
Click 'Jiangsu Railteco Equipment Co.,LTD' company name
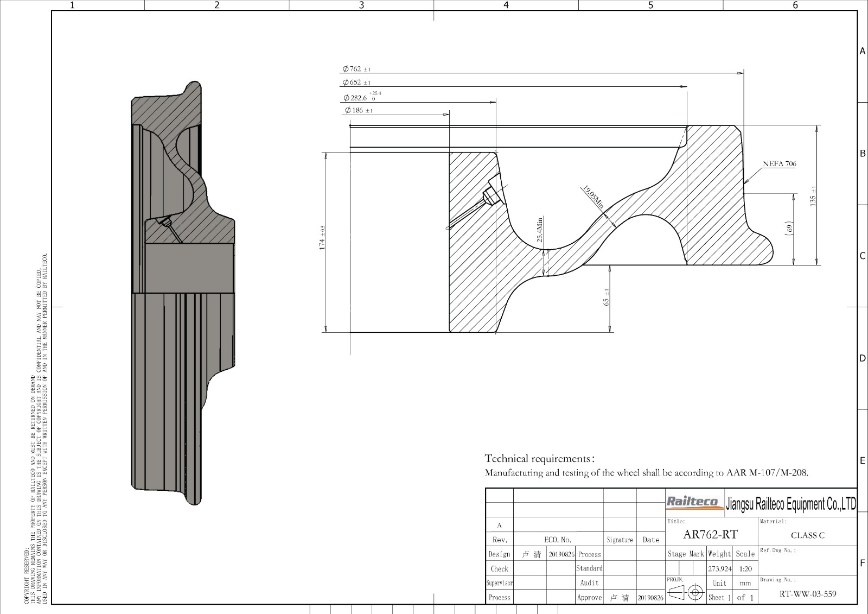pyautogui.click(x=791, y=503)
